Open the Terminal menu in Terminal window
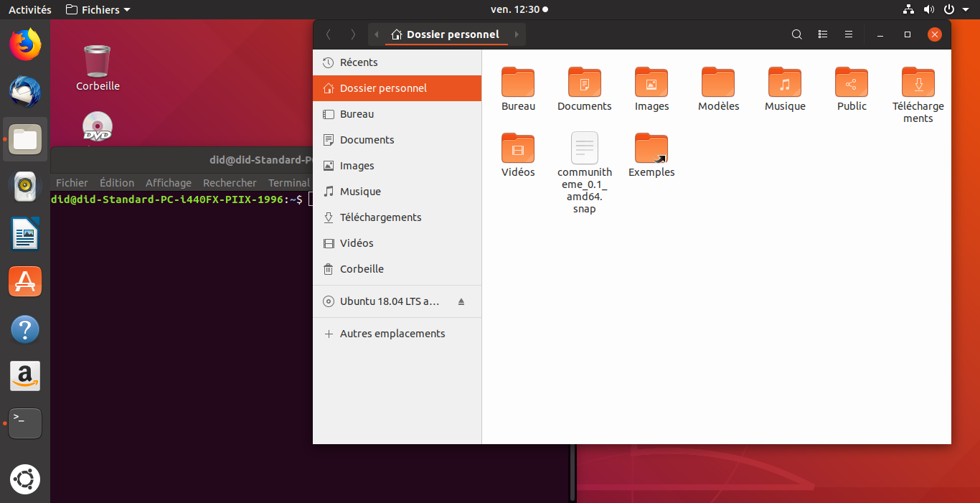 [x=288, y=183]
